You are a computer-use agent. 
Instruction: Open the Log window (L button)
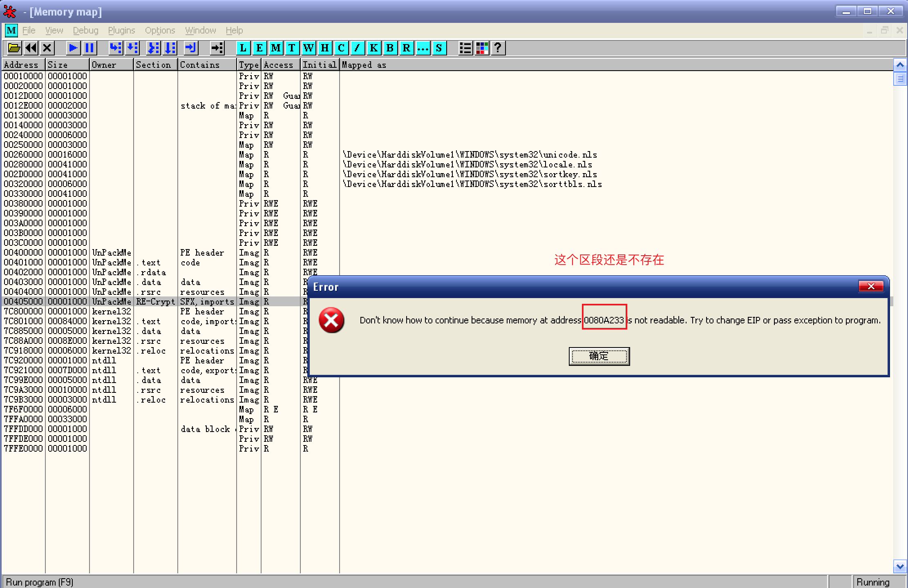(x=243, y=48)
